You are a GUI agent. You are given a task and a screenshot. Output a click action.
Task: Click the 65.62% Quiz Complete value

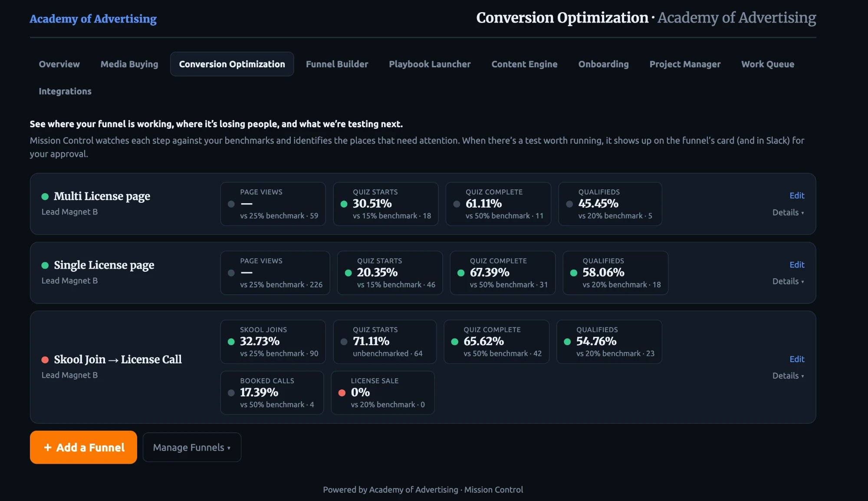(x=483, y=341)
